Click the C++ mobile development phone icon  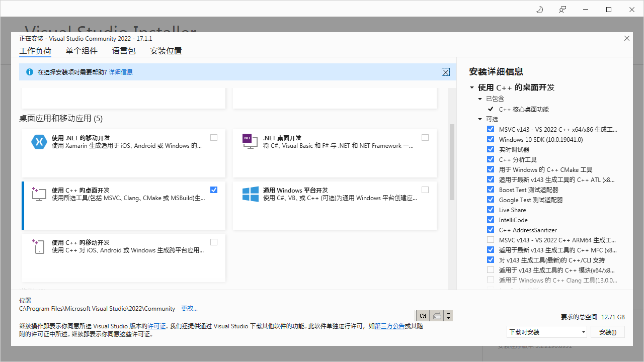tap(39, 246)
